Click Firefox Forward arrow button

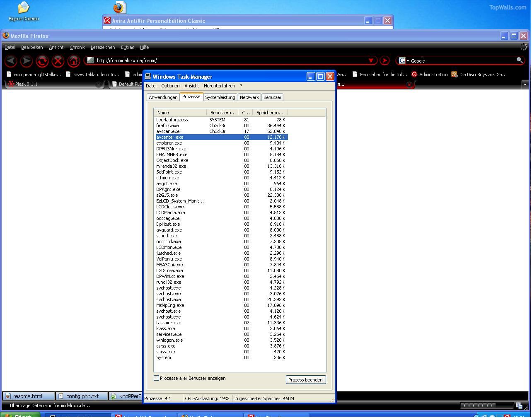click(x=27, y=61)
